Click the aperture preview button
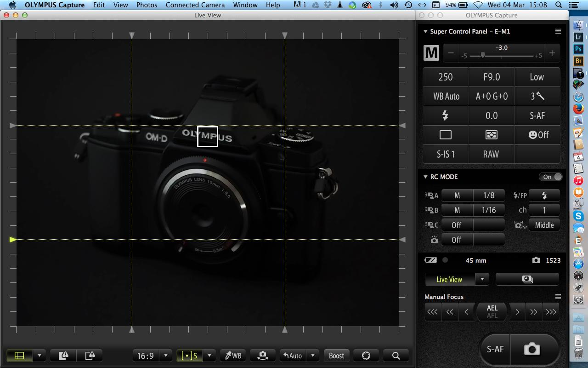588x368 pixels. 366,356
